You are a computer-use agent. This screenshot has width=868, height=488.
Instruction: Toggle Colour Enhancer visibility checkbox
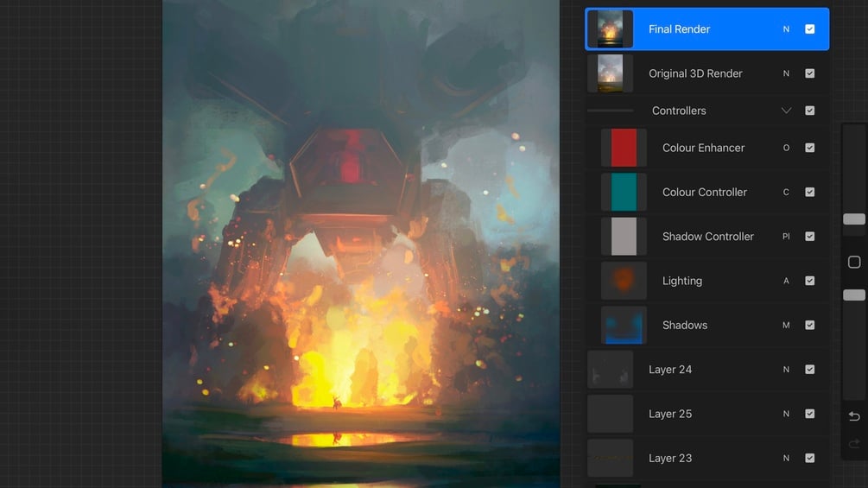click(x=810, y=148)
